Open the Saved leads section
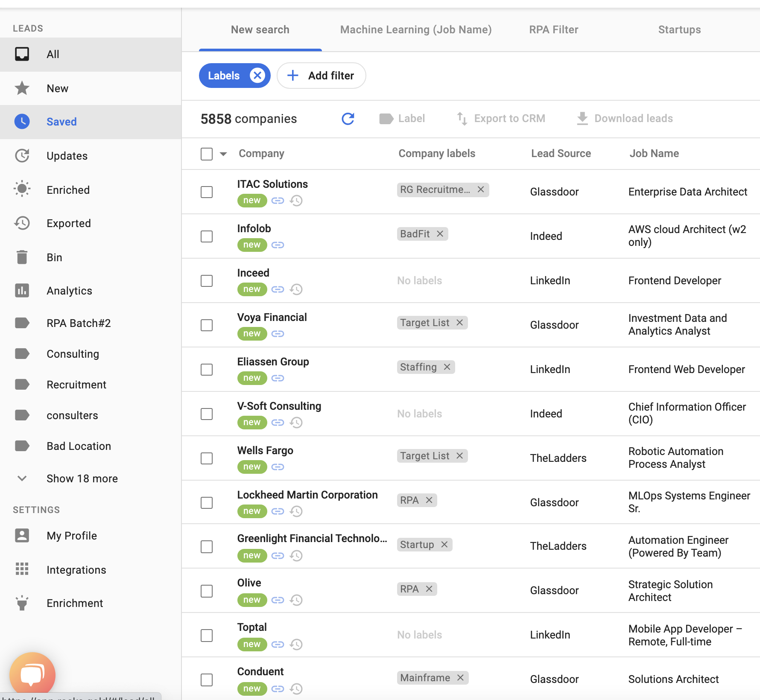This screenshot has height=700, width=760. pos(91,122)
